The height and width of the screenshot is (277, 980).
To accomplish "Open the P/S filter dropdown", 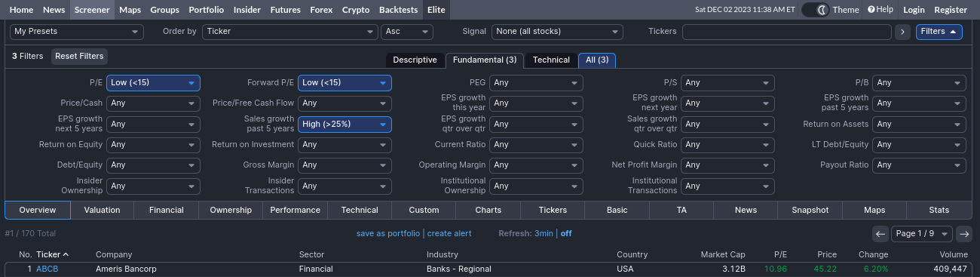I will click(727, 83).
